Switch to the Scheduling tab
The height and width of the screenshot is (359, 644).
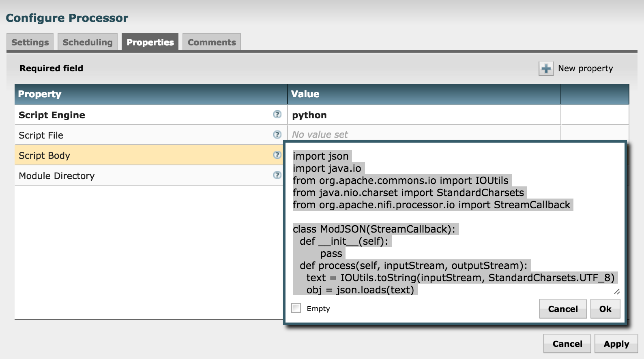tap(88, 42)
